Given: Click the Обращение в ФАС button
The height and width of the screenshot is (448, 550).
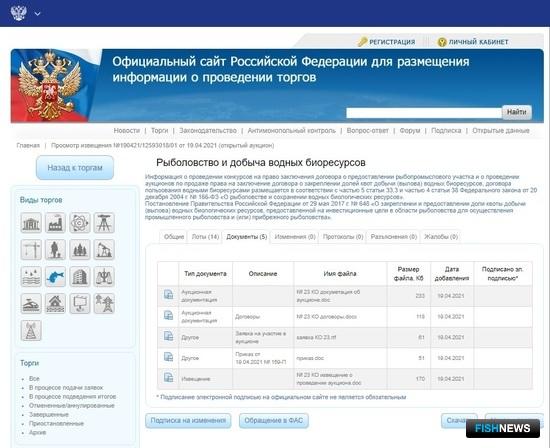Looking at the screenshot, I should pyautogui.click(x=274, y=420).
